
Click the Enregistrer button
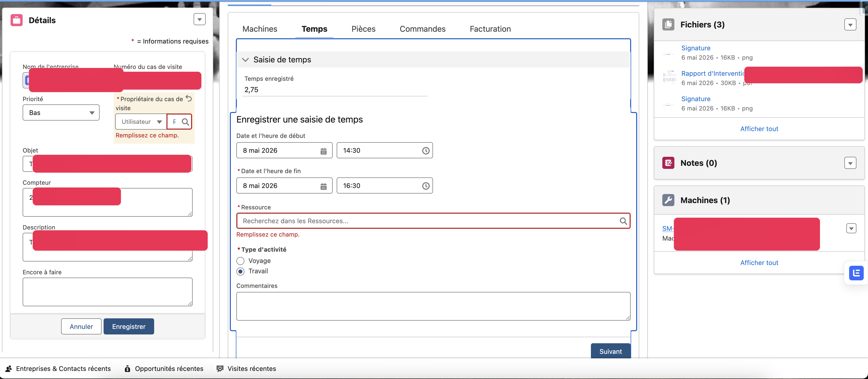click(129, 326)
